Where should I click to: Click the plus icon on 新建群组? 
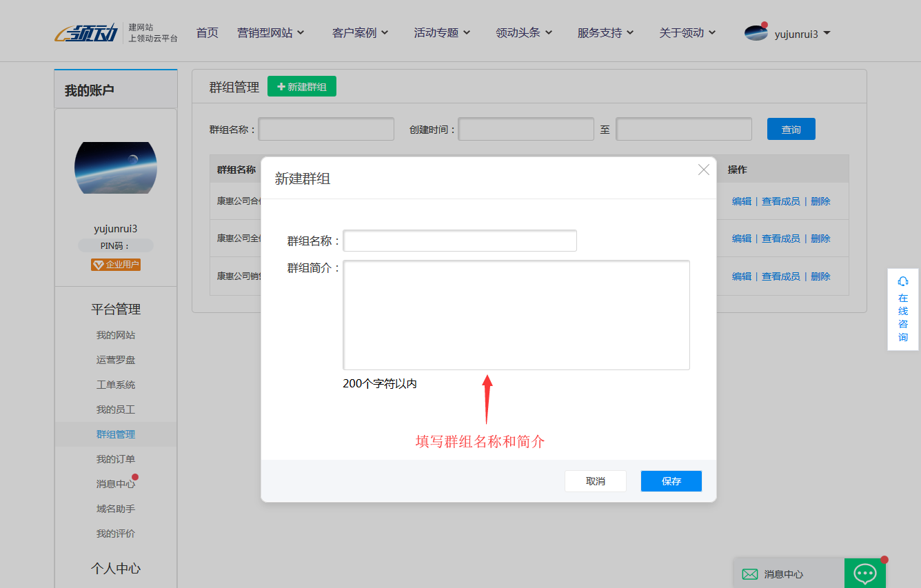coord(282,85)
